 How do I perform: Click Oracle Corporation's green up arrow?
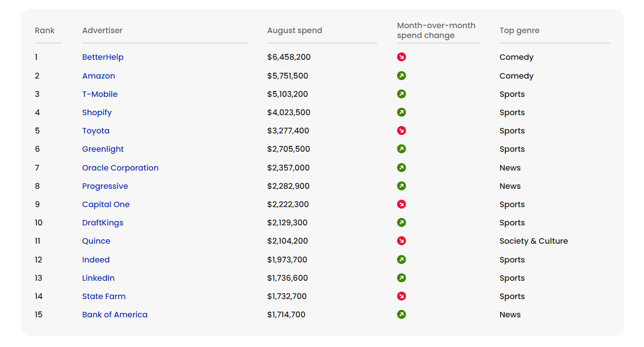click(x=402, y=168)
